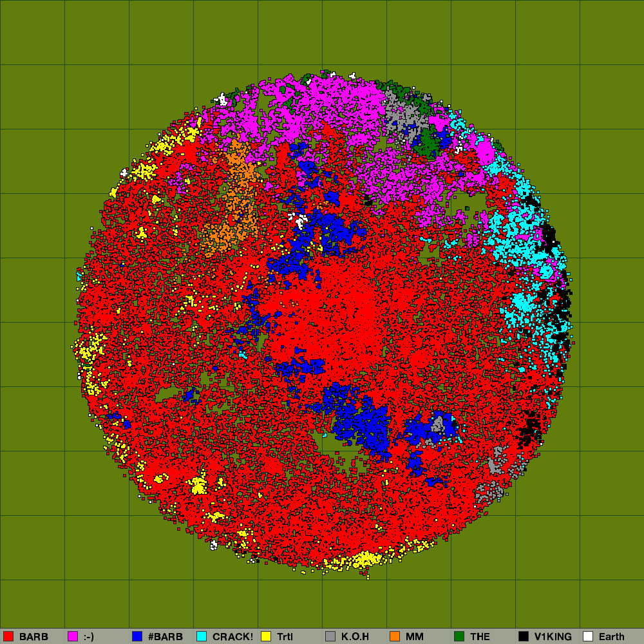Select the Earth legend label
This screenshot has width=644, height=644.
[611, 636]
